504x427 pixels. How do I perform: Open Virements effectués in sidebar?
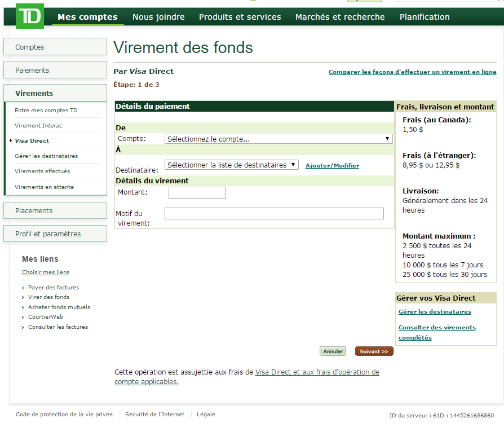pyautogui.click(x=42, y=171)
